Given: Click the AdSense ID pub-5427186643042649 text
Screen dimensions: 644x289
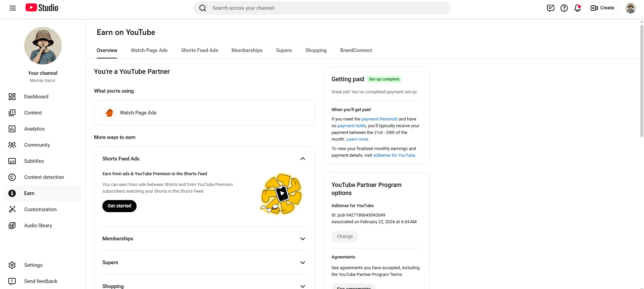Looking at the screenshot, I should coord(358,215).
